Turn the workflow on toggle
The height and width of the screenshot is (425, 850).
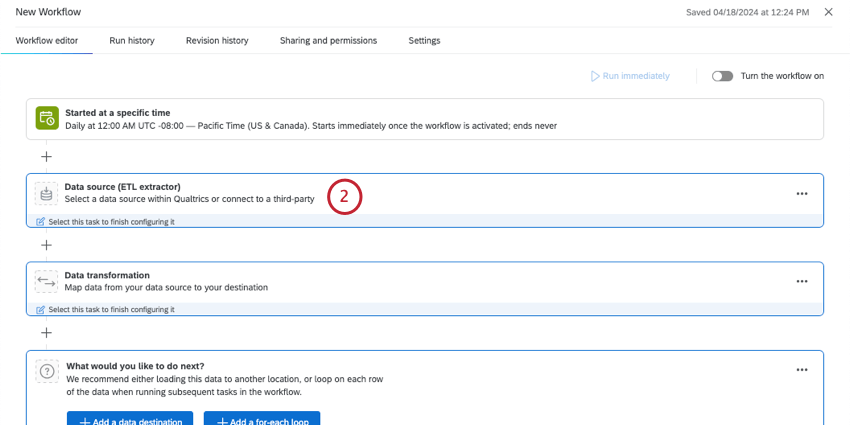[x=722, y=76]
